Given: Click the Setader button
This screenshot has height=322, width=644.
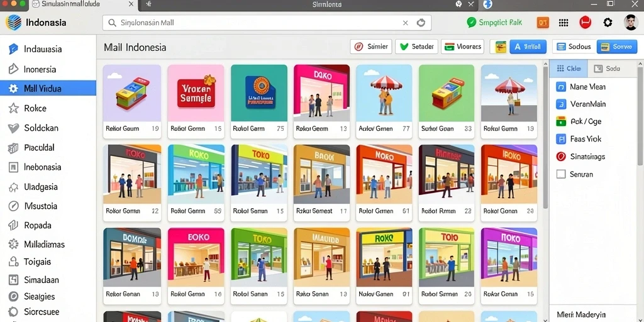Looking at the screenshot, I should pyautogui.click(x=417, y=47).
